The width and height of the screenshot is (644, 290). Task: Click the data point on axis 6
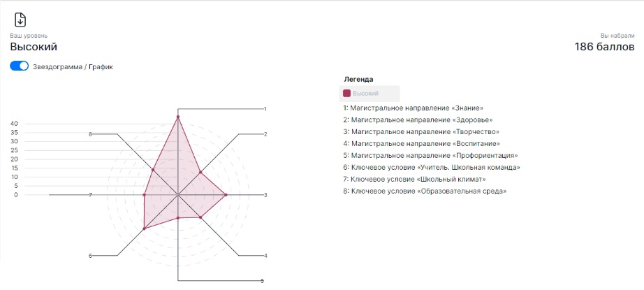(x=144, y=229)
